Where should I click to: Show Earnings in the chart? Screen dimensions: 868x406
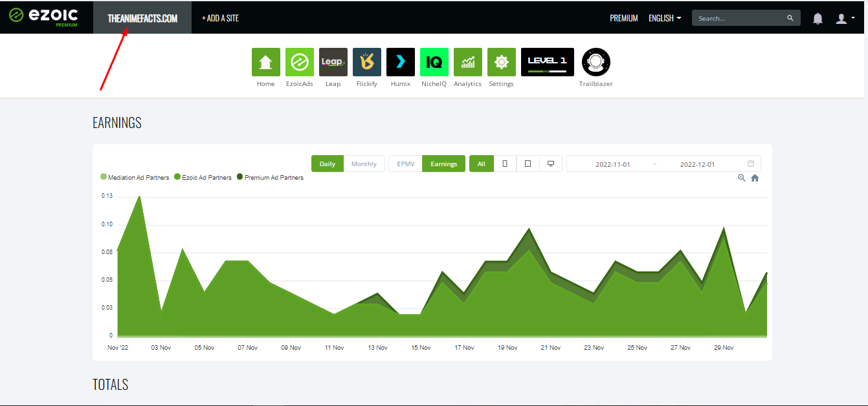444,164
